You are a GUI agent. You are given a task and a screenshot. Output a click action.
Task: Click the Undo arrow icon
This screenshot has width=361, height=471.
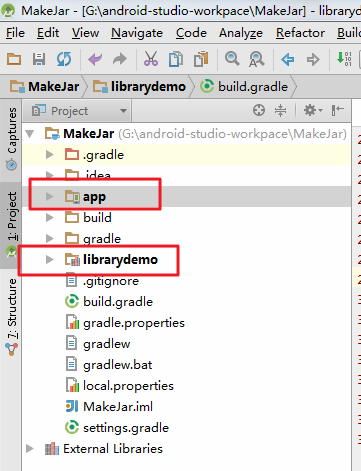coord(95,59)
